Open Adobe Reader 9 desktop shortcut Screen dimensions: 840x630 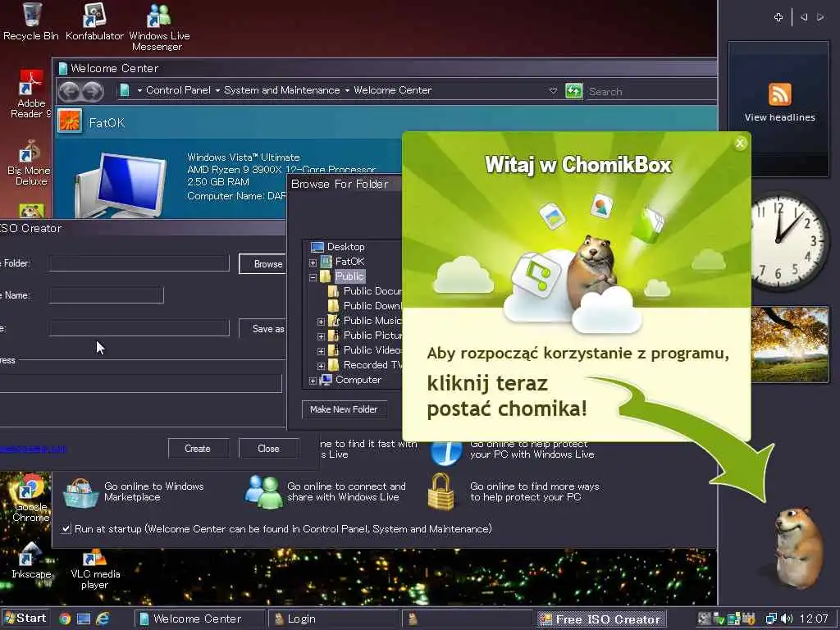pos(31,94)
